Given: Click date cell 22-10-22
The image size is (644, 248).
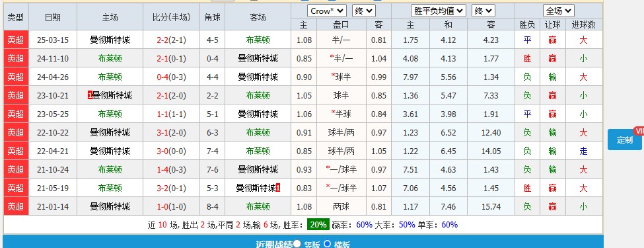Looking at the screenshot, I should click(x=53, y=133).
